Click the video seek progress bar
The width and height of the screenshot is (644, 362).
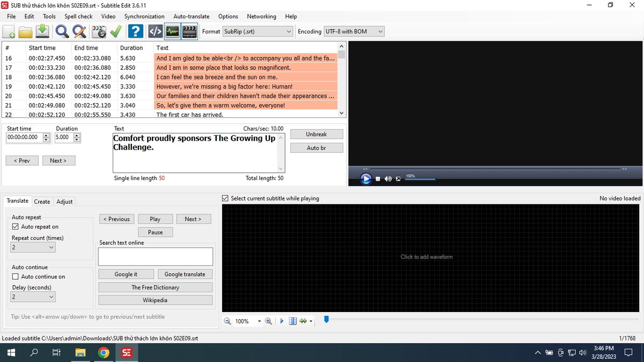496,169
